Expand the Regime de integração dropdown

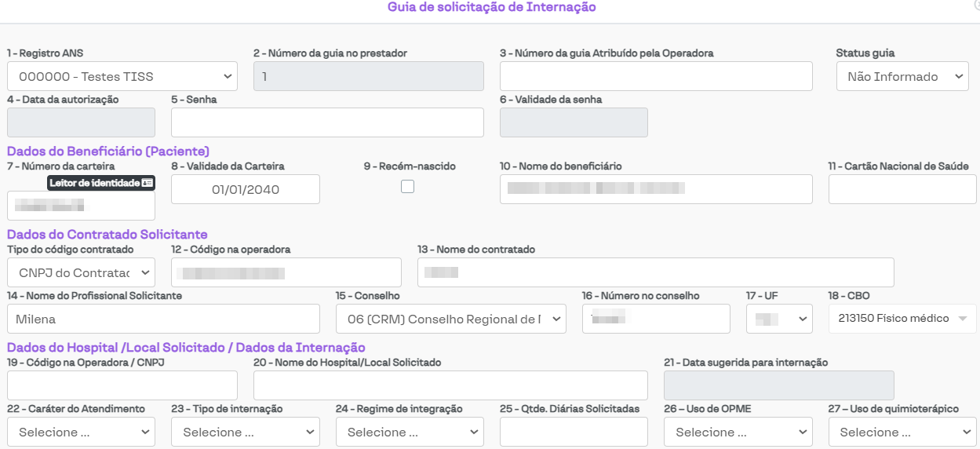(x=410, y=432)
